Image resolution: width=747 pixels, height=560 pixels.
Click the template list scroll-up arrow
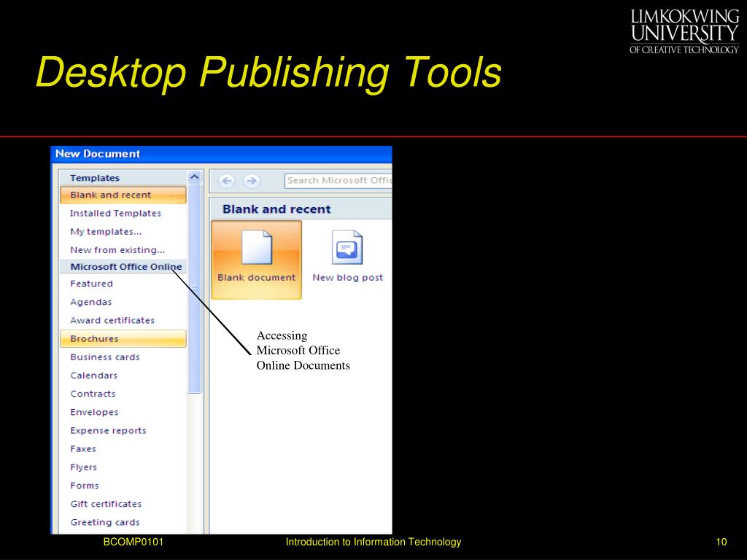click(194, 177)
